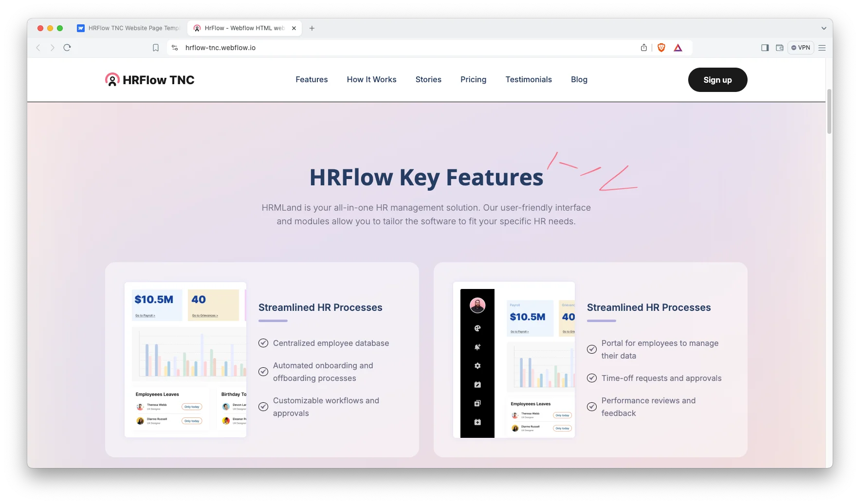The image size is (860, 504).
Task: Click the Sign up button
Action: point(717,79)
